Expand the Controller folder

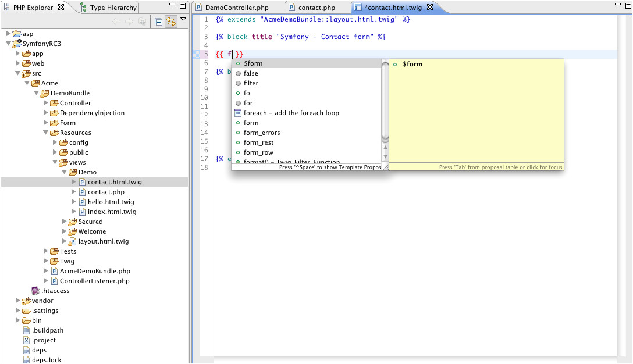coord(45,103)
